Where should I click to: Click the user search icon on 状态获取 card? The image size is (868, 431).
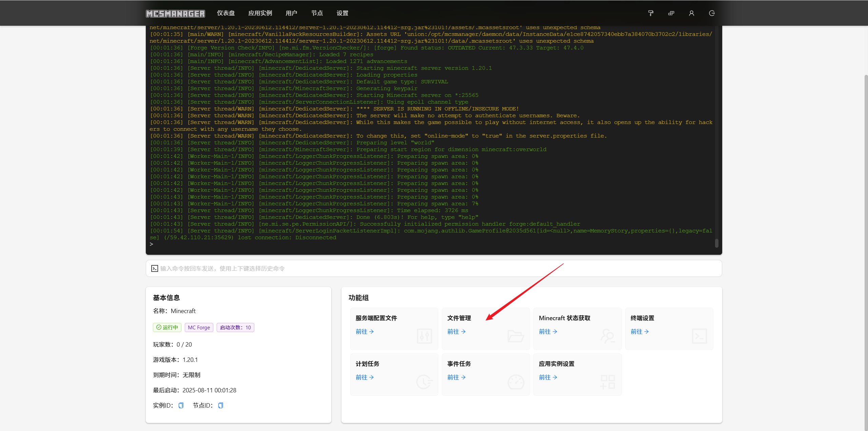(608, 336)
